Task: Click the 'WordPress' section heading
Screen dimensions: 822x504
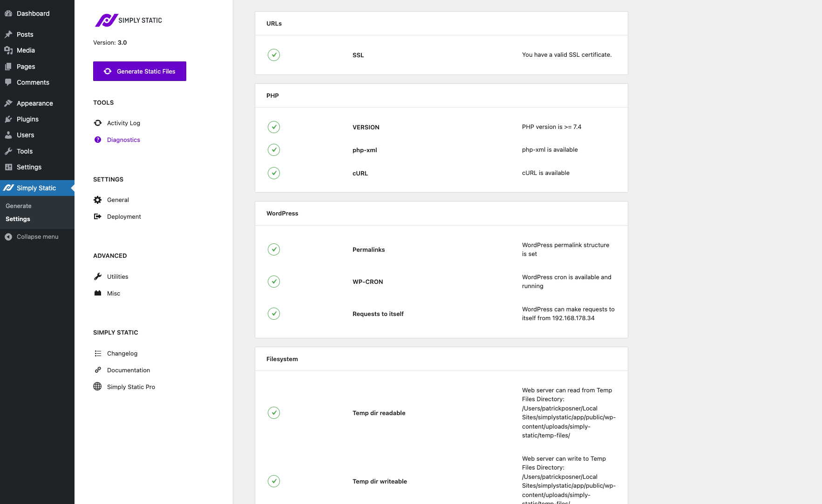Action: (282, 213)
